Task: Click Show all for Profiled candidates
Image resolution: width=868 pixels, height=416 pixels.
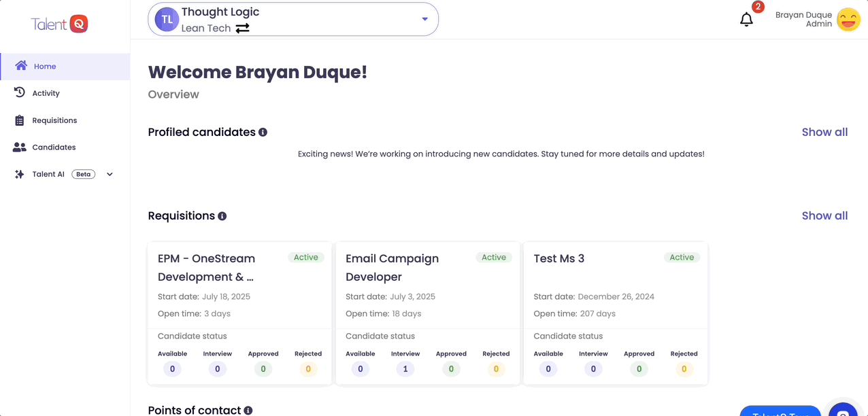Action: coord(824,133)
